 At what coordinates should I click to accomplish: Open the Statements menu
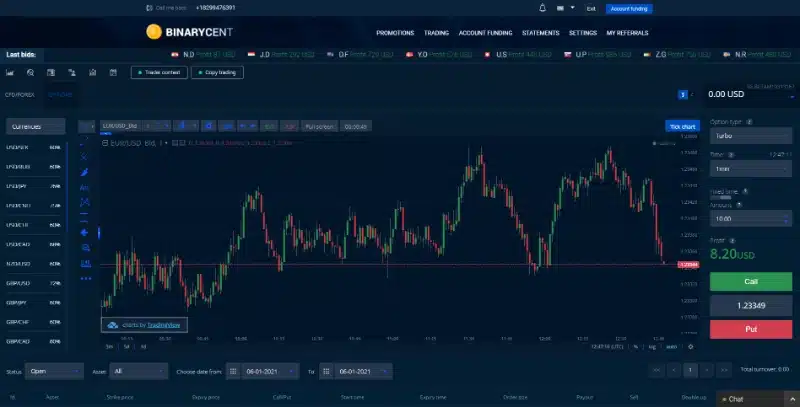coord(540,33)
